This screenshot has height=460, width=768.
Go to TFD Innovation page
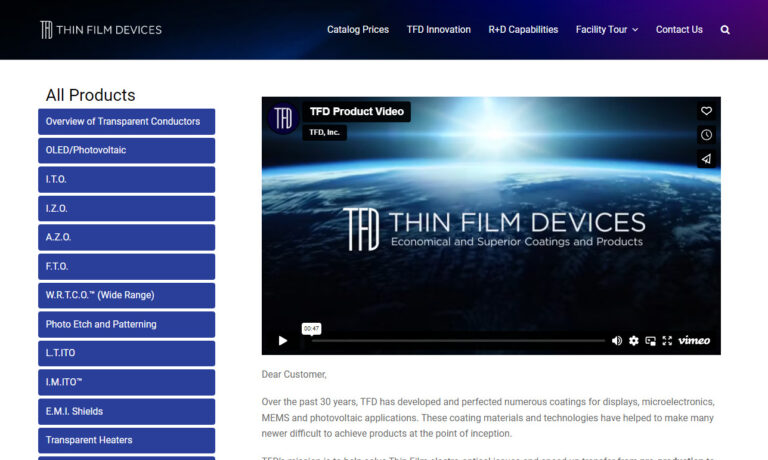coord(438,30)
